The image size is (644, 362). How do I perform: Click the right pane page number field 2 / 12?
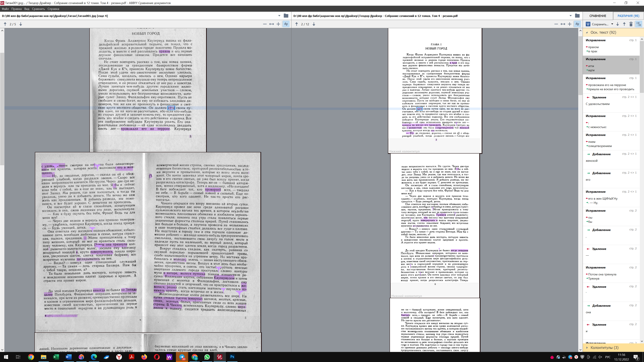[305, 24]
